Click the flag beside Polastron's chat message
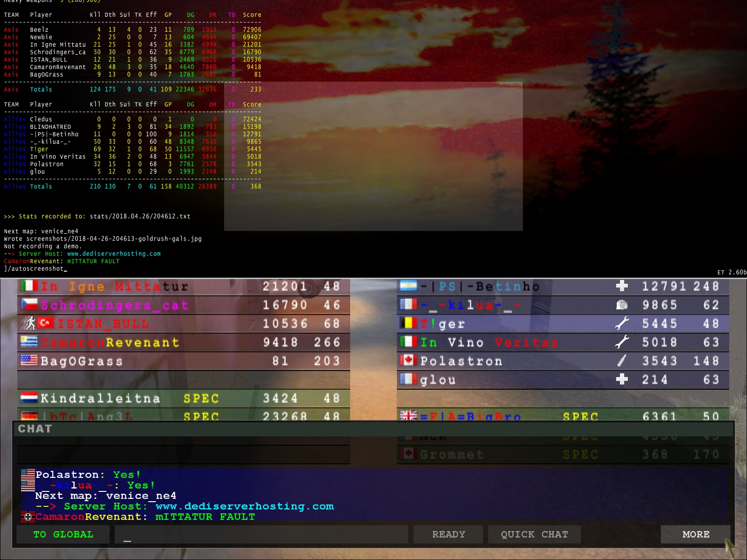 (28, 475)
